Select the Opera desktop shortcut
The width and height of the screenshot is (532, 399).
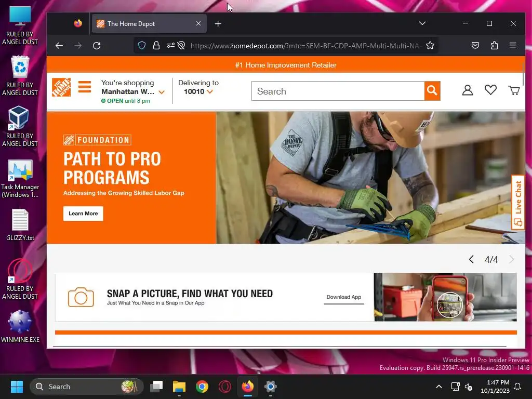pos(20,279)
